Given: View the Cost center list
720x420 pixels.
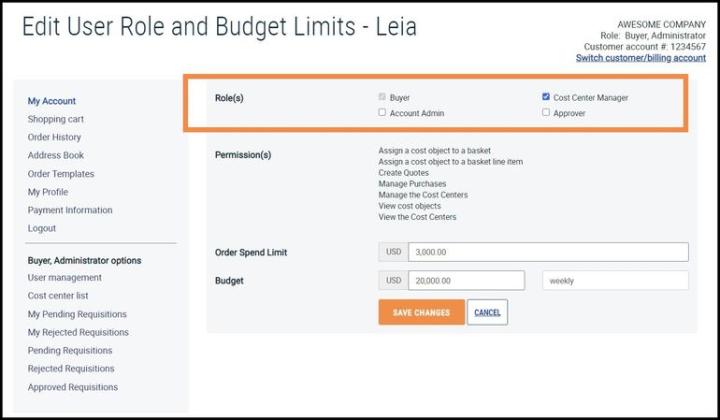Looking at the screenshot, I should pos(58,296).
